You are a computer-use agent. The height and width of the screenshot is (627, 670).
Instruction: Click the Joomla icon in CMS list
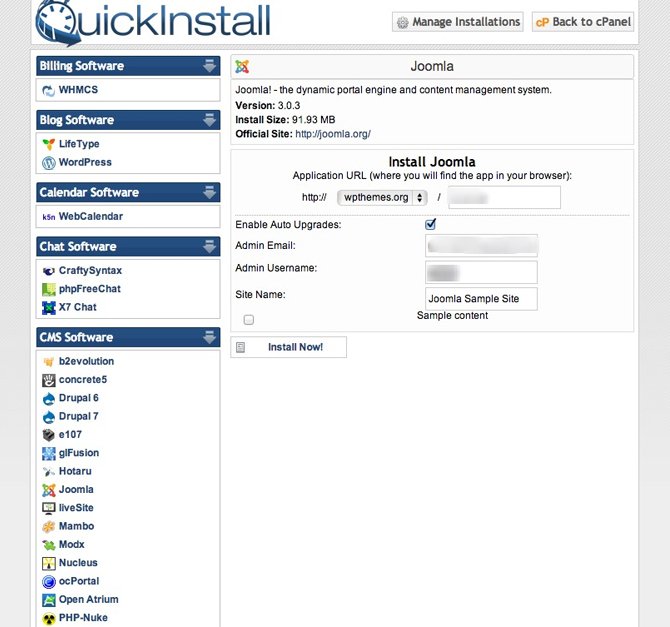pos(48,490)
